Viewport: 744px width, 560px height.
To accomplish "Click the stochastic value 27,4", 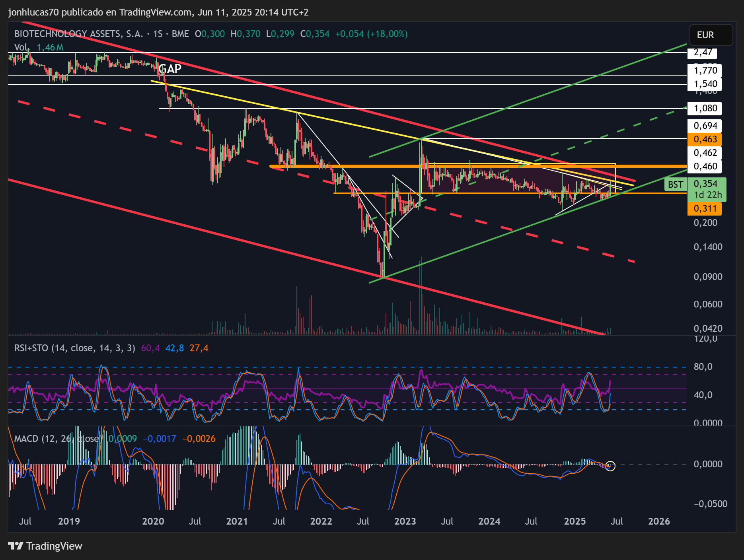I will click(199, 348).
